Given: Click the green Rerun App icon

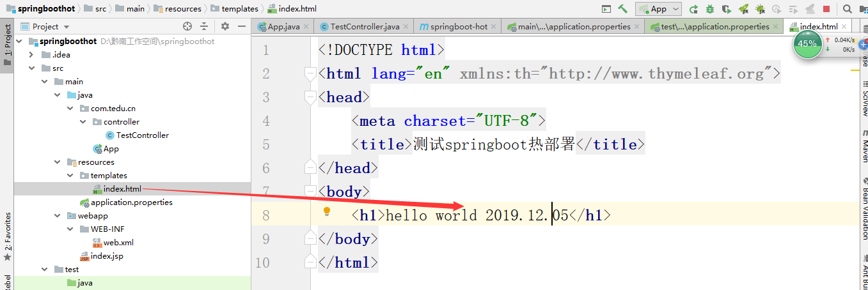Looking at the screenshot, I should coord(695,9).
